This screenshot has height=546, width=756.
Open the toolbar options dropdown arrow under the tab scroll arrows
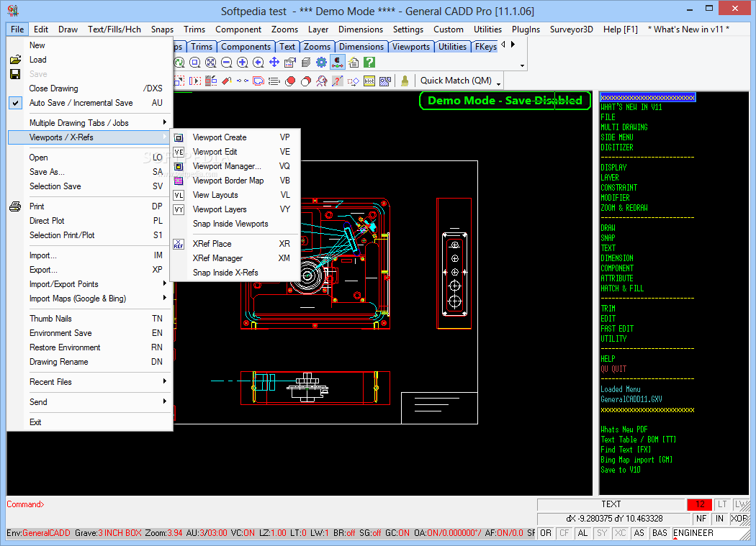[522, 66]
